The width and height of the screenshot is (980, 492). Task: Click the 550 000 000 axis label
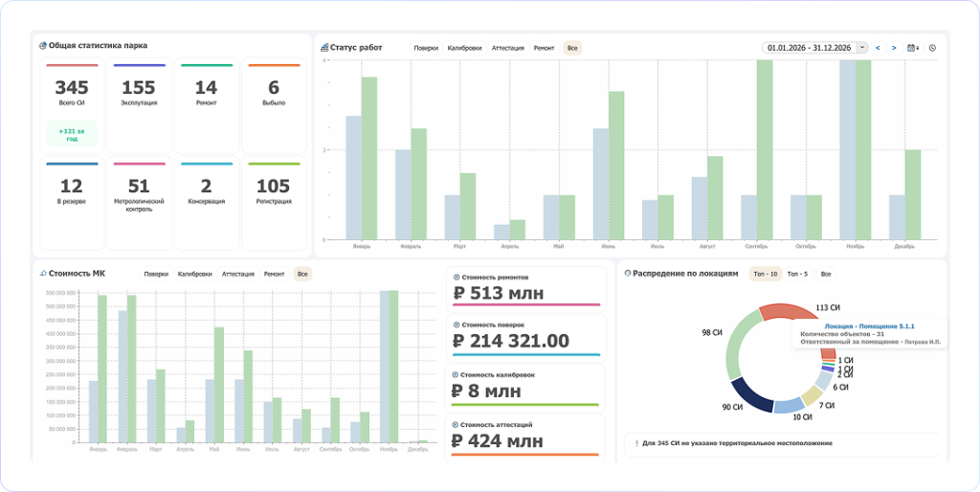[x=61, y=293]
